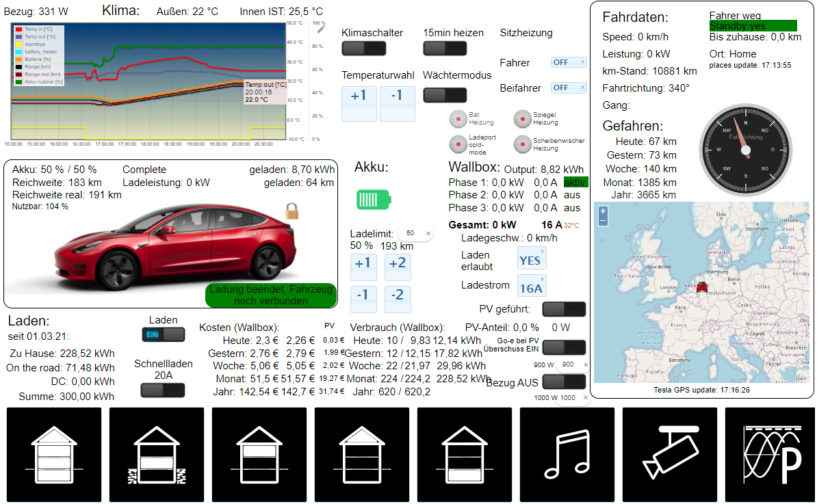Click the red car marker on the map
Image resolution: width=817 pixels, height=504 pixels.
tap(702, 287)
